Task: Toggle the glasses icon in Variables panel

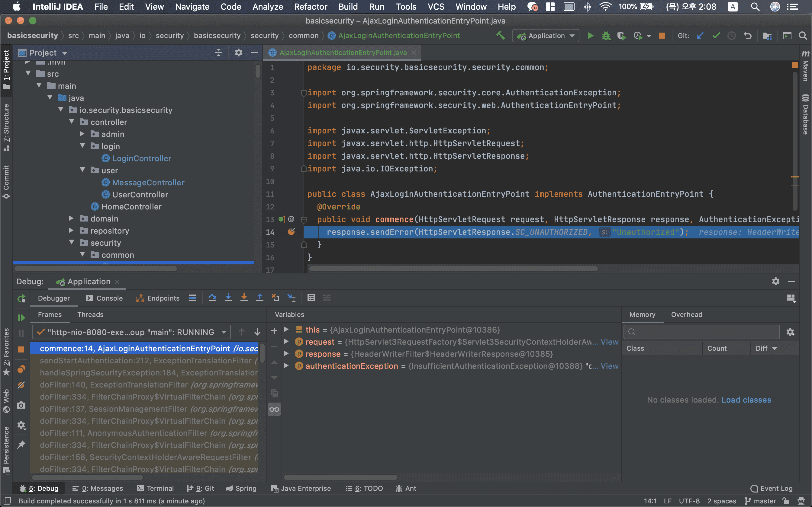Action: pos(274,409)
